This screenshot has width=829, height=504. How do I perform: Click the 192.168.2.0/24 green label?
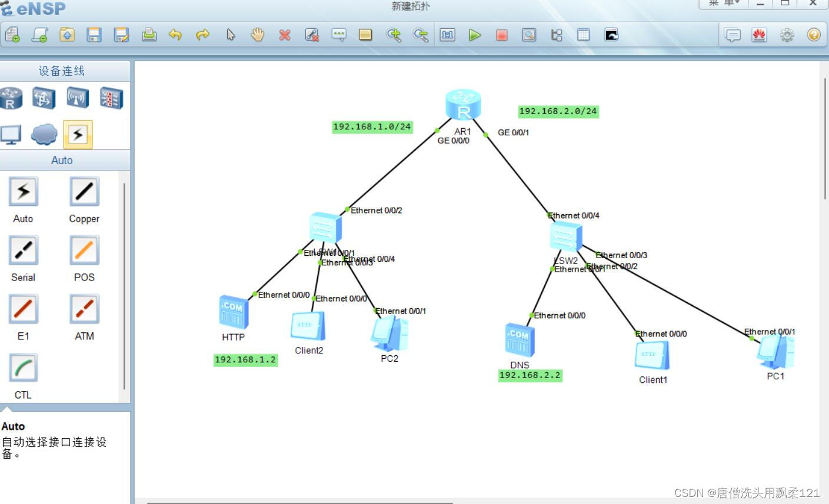pos(558,111)
